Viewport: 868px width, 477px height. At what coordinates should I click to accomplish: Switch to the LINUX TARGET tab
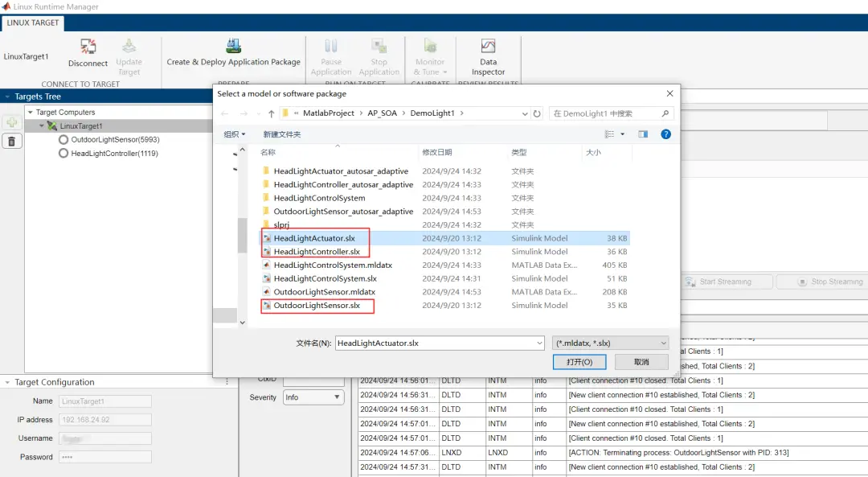pyautogui.click(x=33, y=23)
